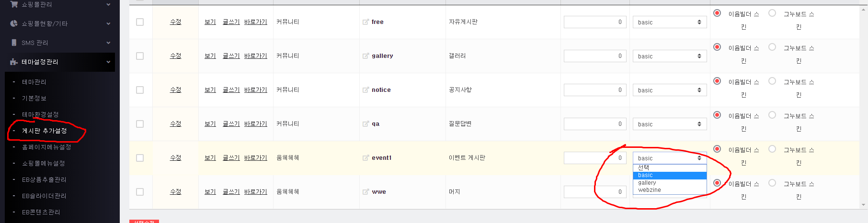The image size is (868, 223).
Task: Open link icon next to event1
Action: point(365,158)
